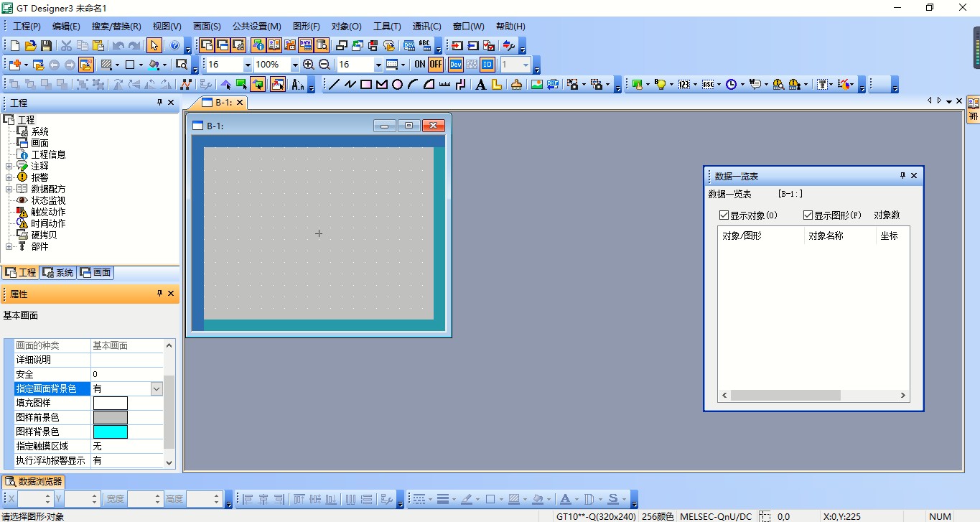
Task: Open the 视图(V) menu
Action: pyautogui.click(x=167, y=27)
